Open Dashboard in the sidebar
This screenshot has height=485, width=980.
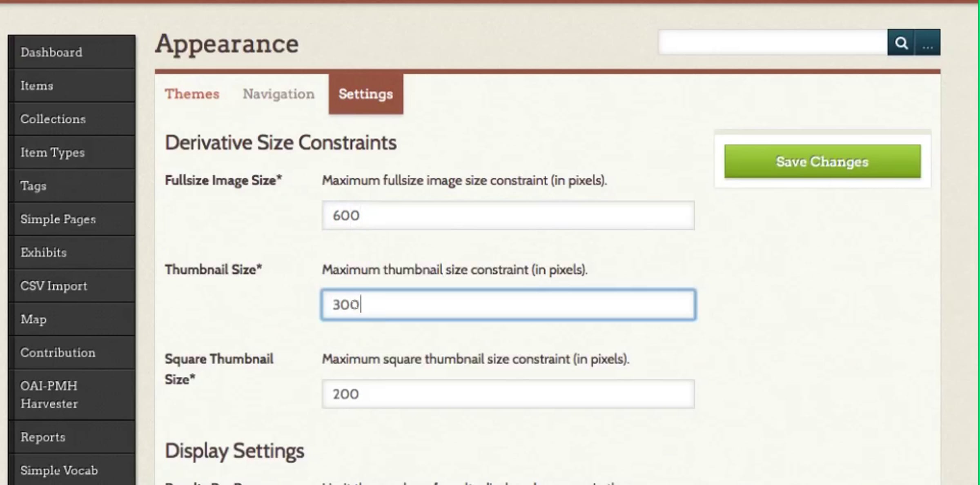click(72, 52)
